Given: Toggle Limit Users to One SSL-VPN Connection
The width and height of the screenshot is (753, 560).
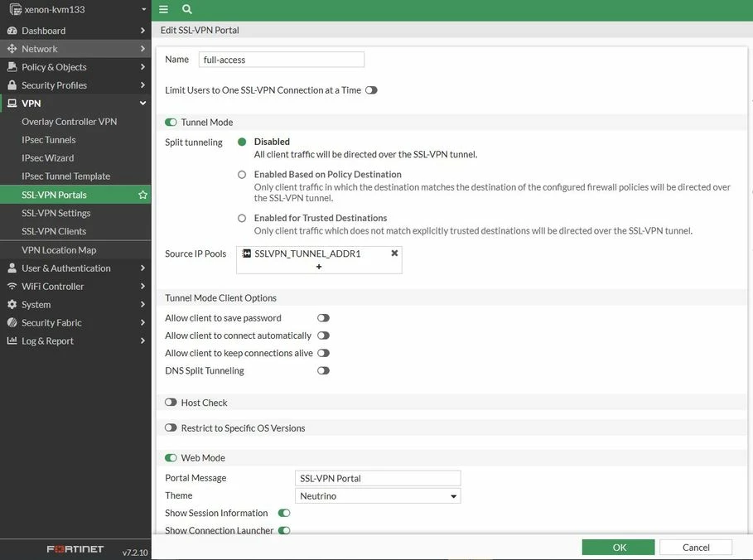Looking at the screenshot, I should tap(371, 89).
